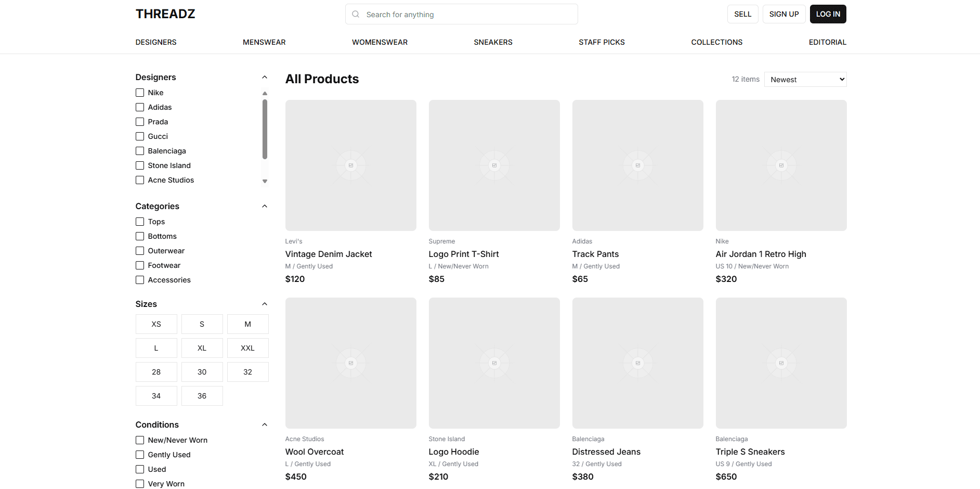Click the Triple S Sneakers title
Image resolution: width=980 pixels, height=489 pixels.
click(x=750, y=452)
